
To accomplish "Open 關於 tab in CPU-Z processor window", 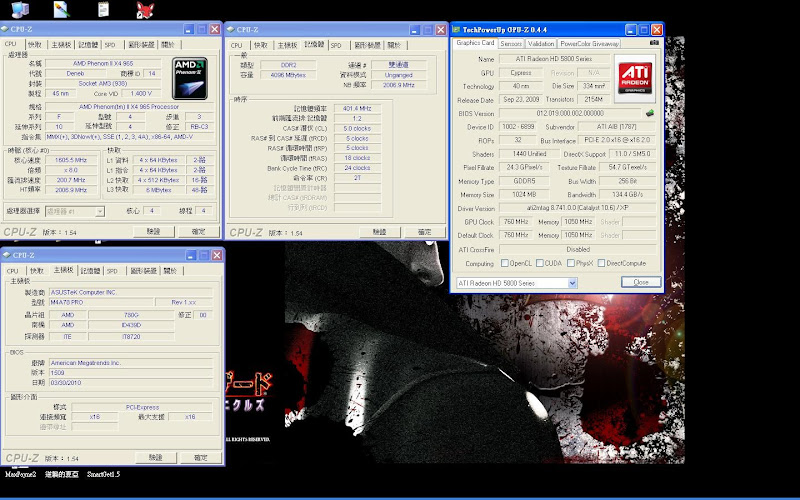I will tap(168, 45).
